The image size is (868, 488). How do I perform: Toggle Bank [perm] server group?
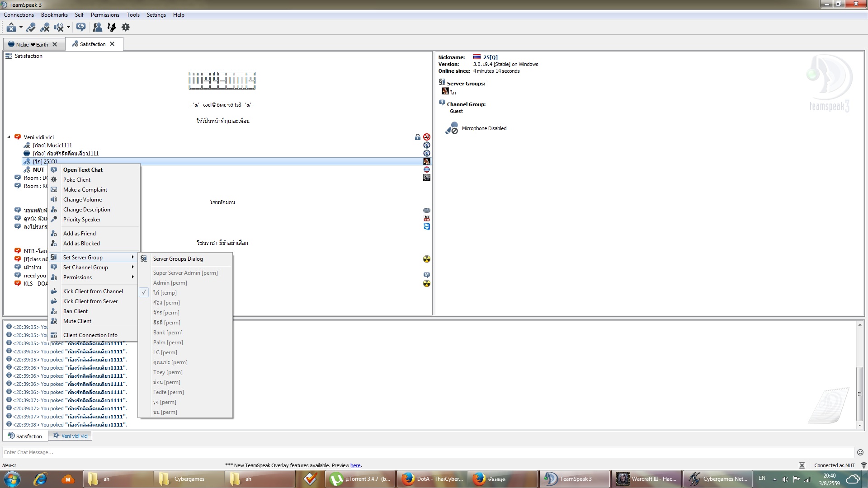pos(167,333)
